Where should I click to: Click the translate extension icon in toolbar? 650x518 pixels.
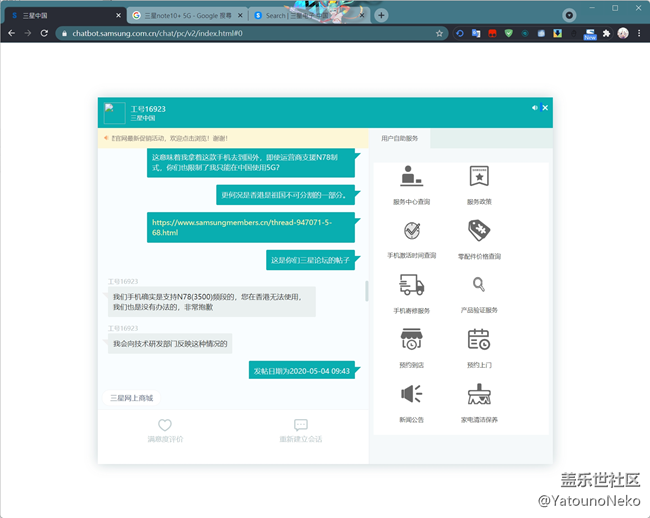(476, 33)
